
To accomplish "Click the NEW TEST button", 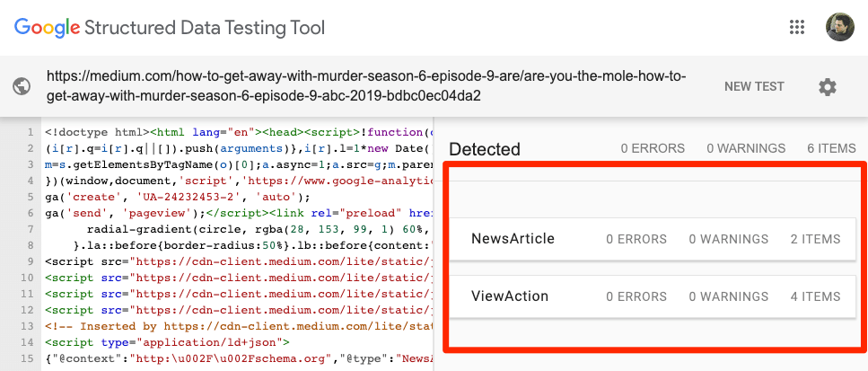I will (754, 87).
